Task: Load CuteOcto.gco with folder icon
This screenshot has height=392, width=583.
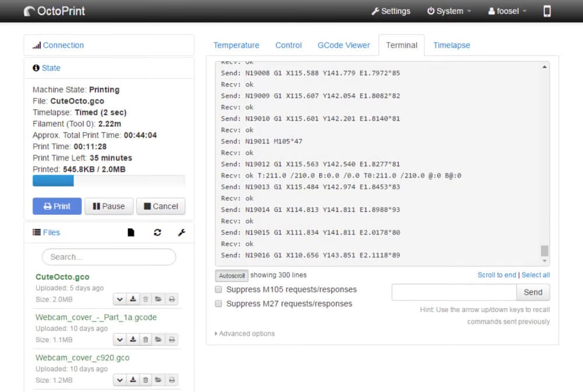Action: 159,299
